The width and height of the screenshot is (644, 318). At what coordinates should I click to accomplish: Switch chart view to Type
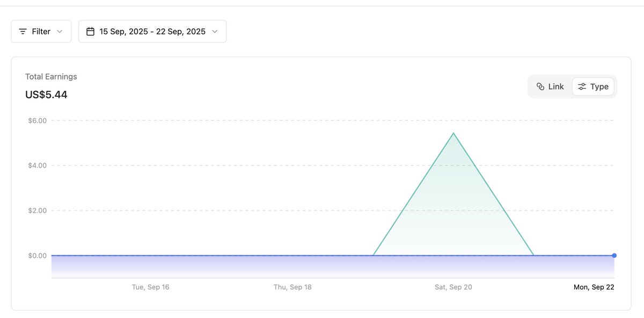tap(593, 86)
